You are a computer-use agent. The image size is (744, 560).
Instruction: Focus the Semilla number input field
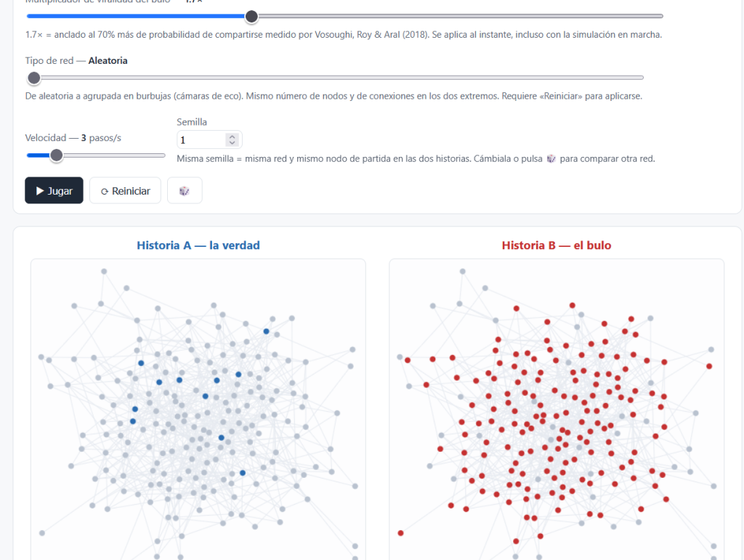[202, 140]
